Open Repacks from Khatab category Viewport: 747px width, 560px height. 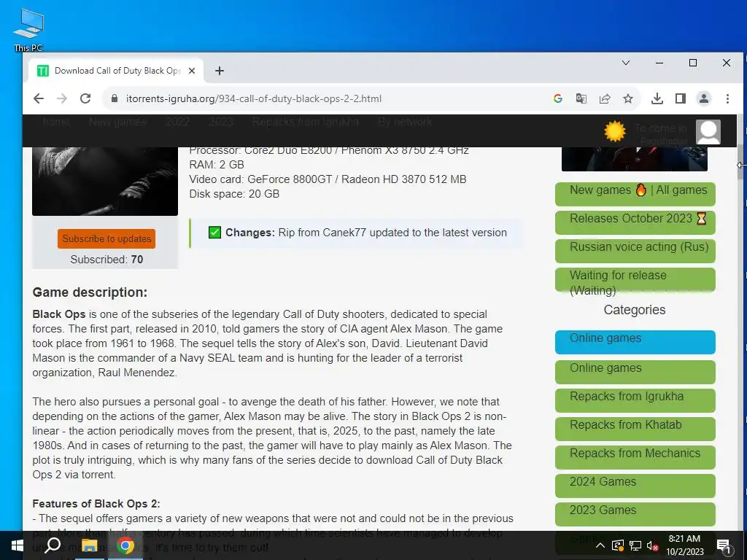[x=635, y=429]
